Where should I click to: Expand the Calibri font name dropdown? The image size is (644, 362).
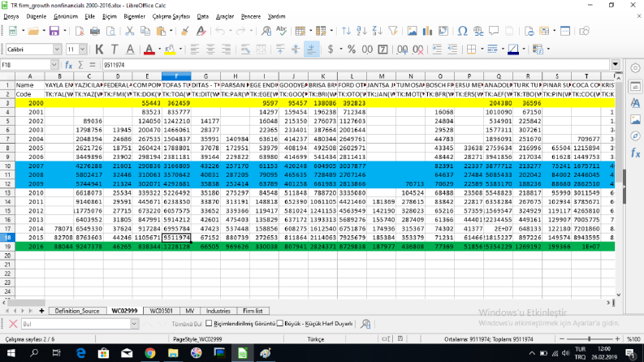(57, 50)
